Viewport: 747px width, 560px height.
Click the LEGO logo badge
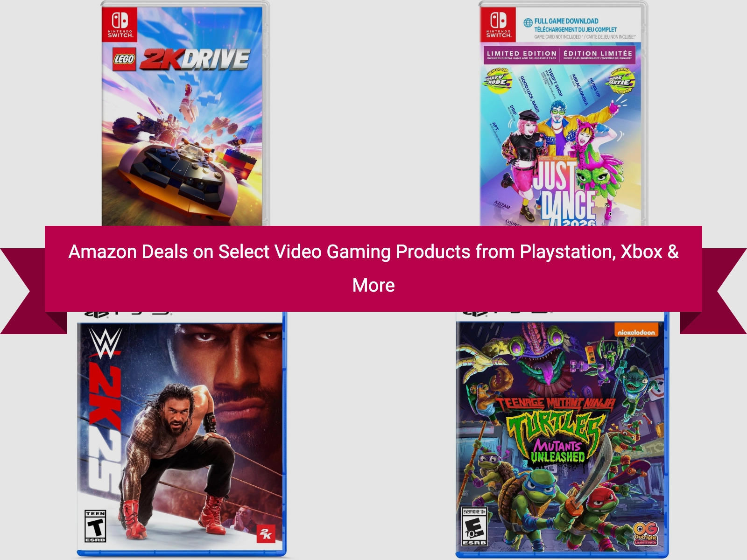[124, 59]
